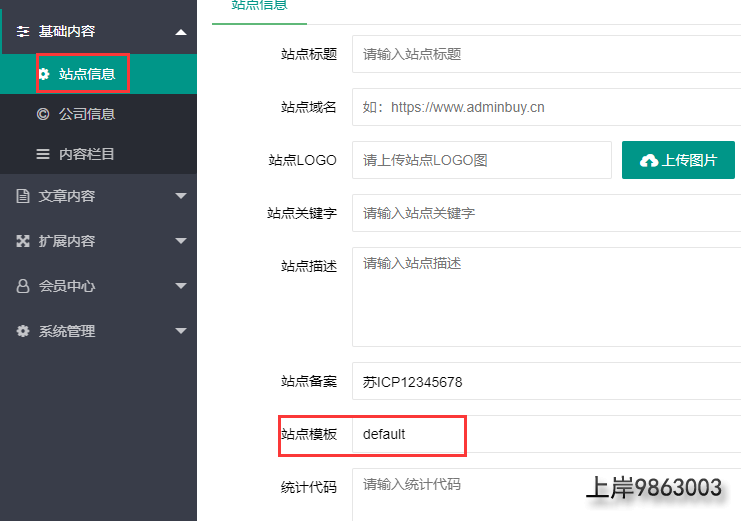Open the 内容栏目 sidebar item
This screenshot has height=521, width=741.
98,154
